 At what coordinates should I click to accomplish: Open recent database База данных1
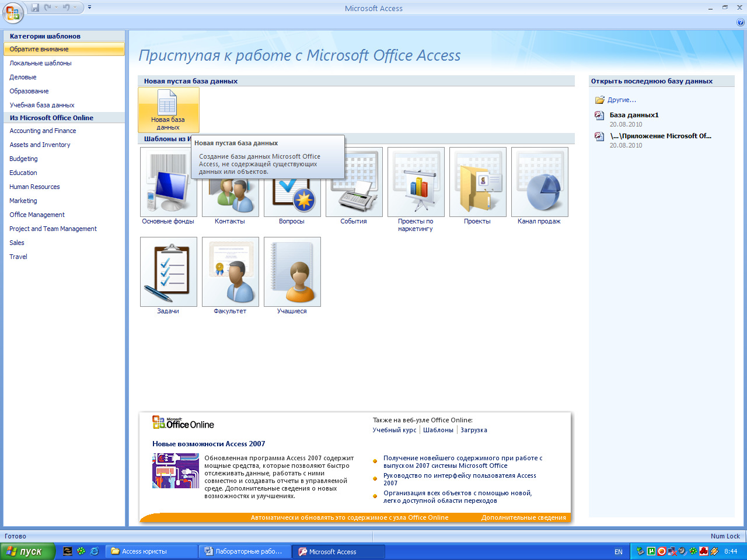(x=634, y=115)
